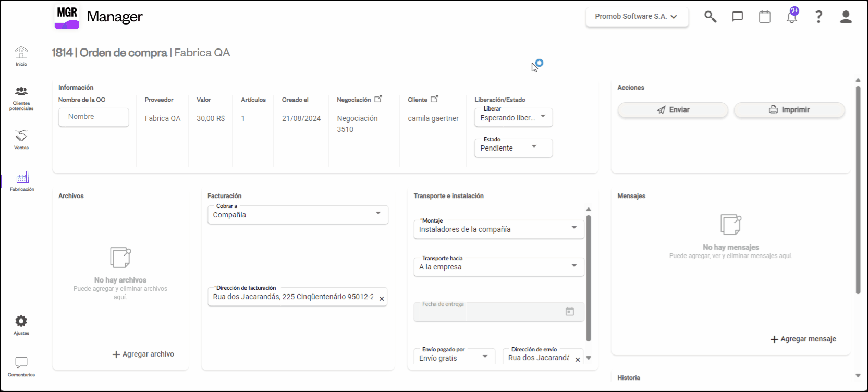
Task: Expand the Transporte hacia dropdown
Action: [499, 266]
